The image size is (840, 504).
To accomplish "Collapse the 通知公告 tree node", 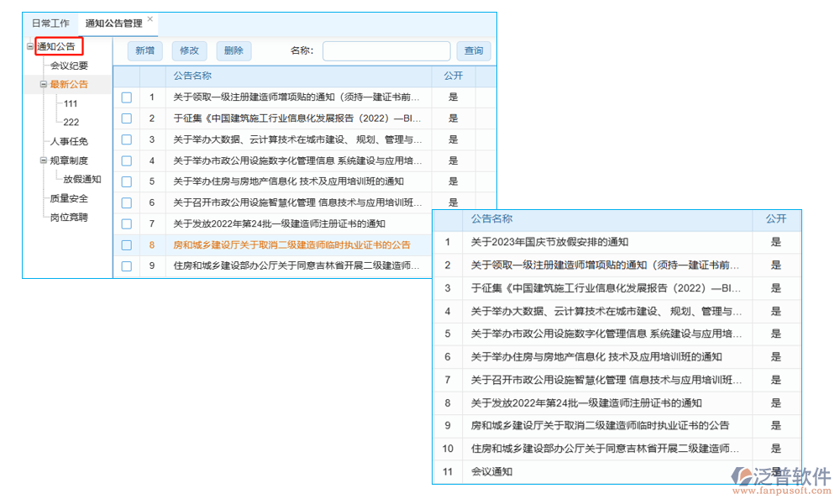I will pos(28,46).
